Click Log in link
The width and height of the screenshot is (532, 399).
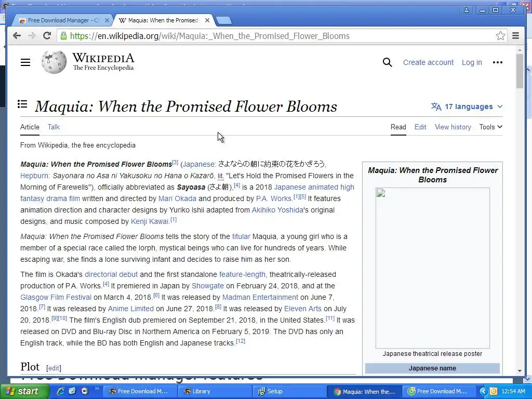(472, 62)
